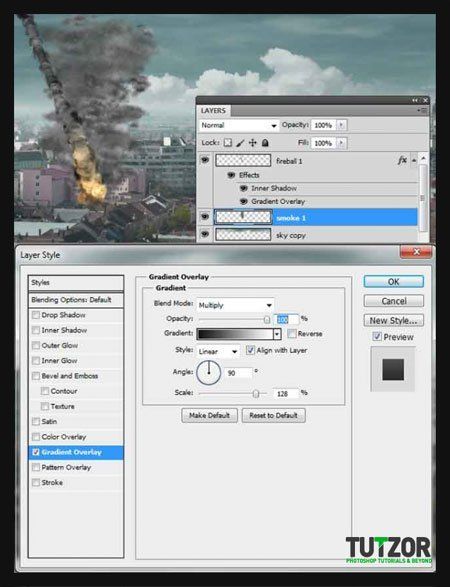450x587 pixels.
Task: Collapse the Layers panel with double-arrow icon
Action: coord(415,100)
